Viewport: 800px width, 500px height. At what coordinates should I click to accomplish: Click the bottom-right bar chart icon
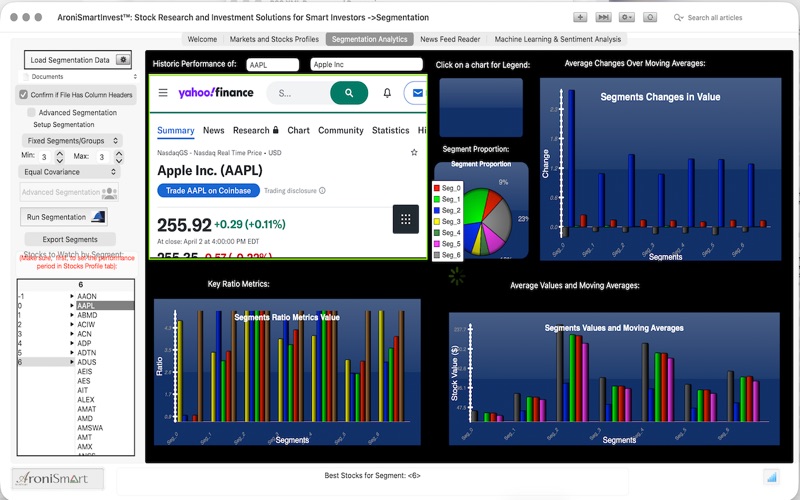[771, 478]
